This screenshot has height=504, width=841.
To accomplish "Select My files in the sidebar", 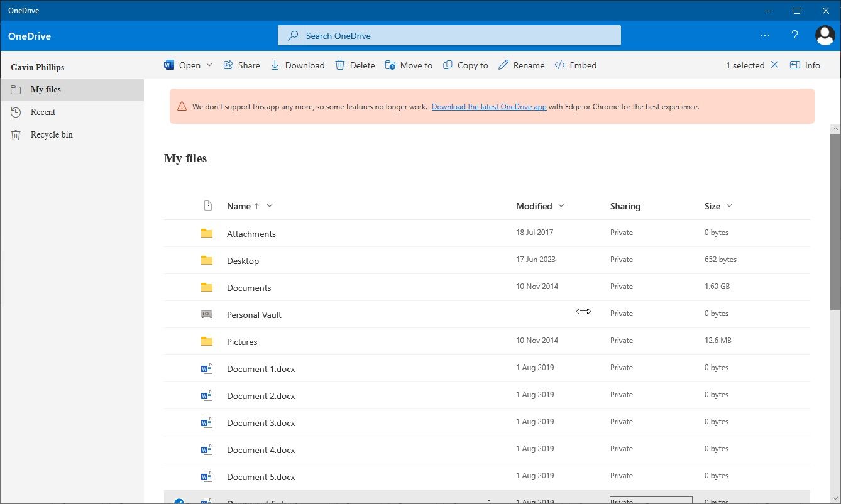I will (47, 89).
